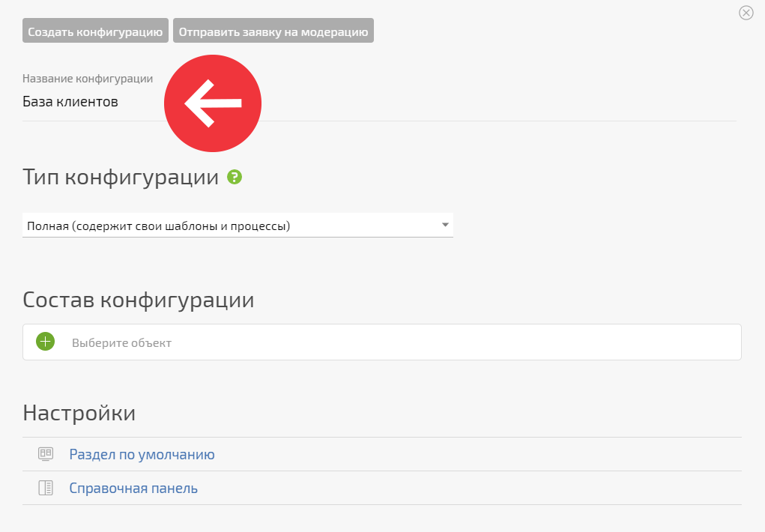
Task: Click the Выберите объект input field
Action: [x=382, y=342]
